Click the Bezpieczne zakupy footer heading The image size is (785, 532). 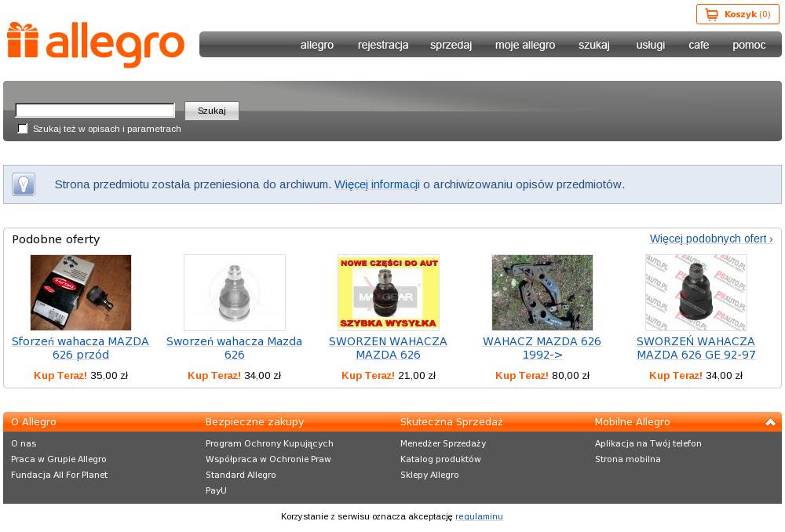[255, 422]
